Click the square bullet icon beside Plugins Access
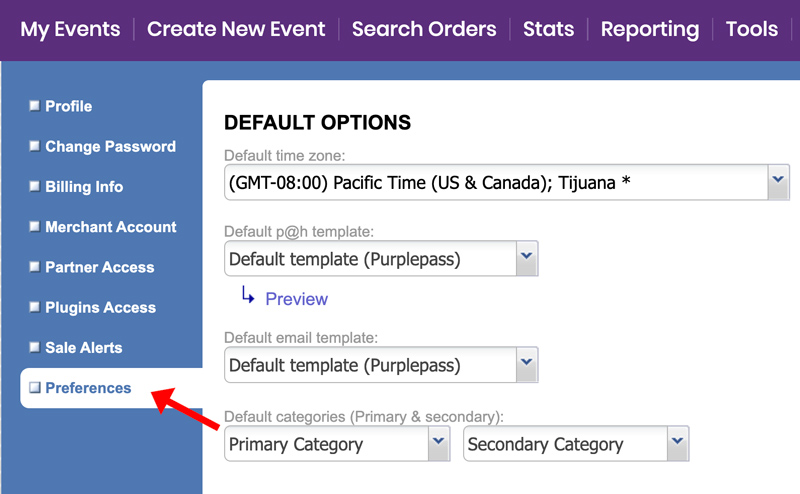 click(x=35, y=307)
